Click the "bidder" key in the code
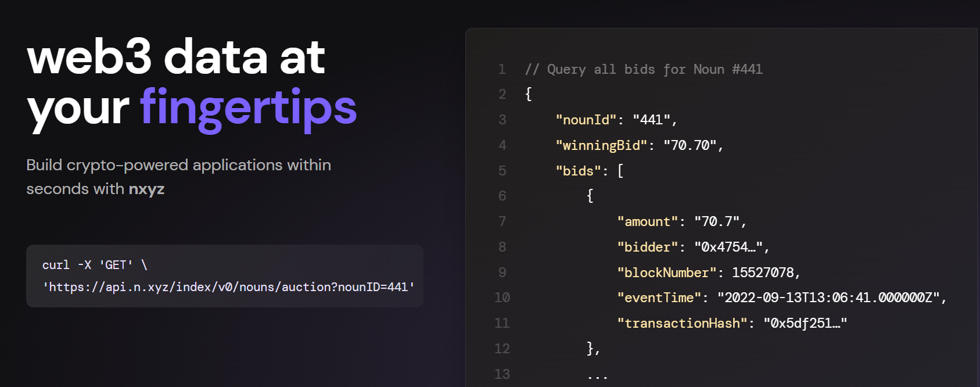 pos(647,248)
